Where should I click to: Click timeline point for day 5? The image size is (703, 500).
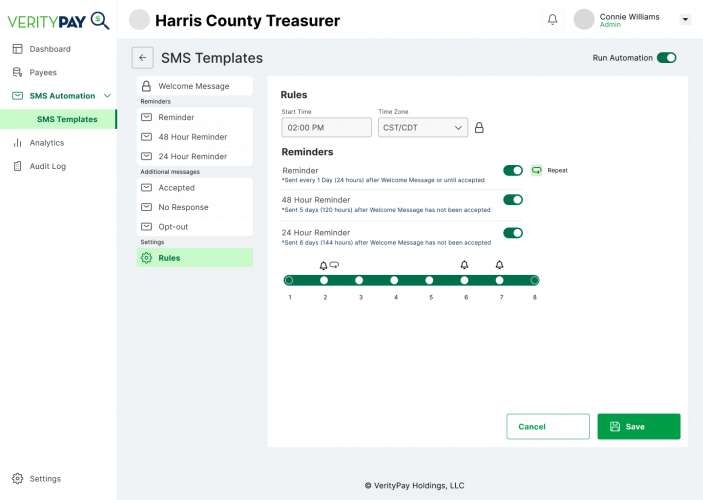[430, 280]
